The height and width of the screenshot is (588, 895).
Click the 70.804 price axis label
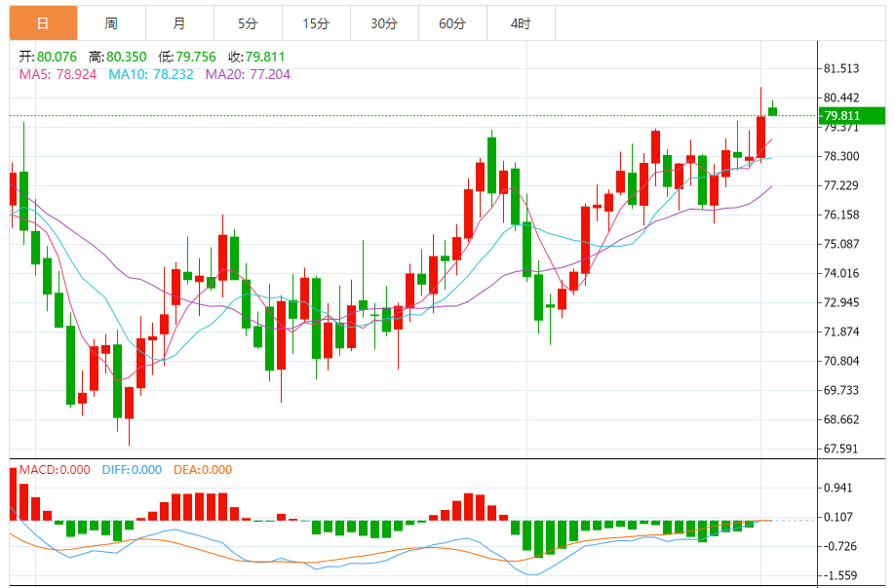click(841, 362)
